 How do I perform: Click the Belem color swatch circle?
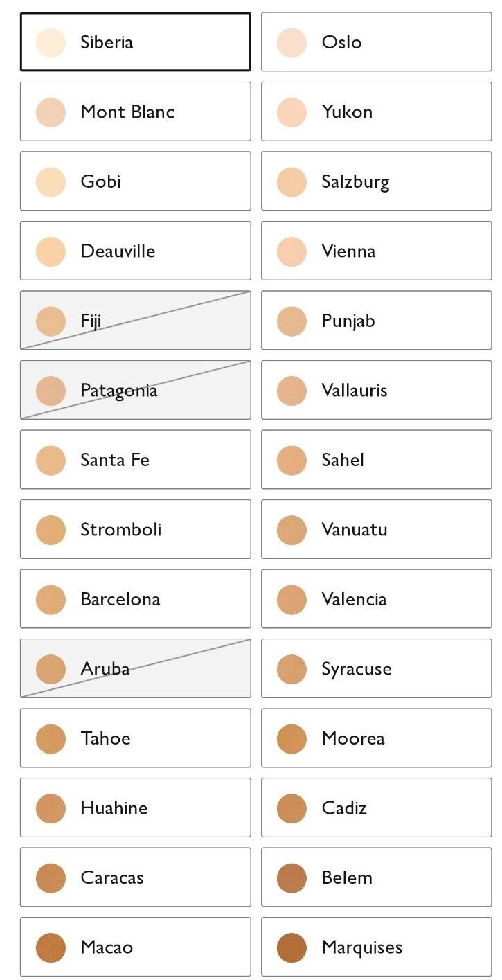click(292, 878)
